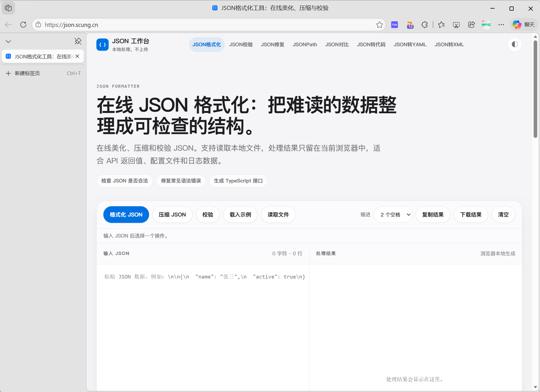Image resolution: width=540 pixels, height=392 pixels.
Task: Click the page vertical scrollbar thumb
Action: pos(535,89)
